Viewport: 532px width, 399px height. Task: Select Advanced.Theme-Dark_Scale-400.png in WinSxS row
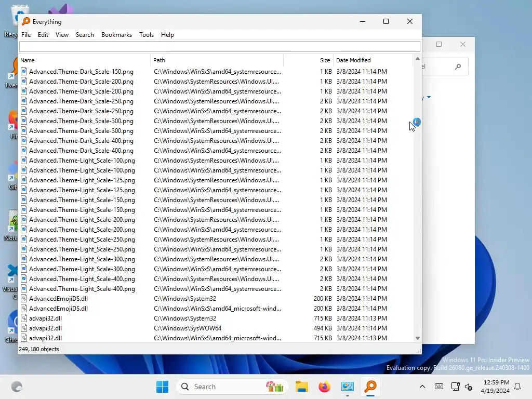click(81, 150)
